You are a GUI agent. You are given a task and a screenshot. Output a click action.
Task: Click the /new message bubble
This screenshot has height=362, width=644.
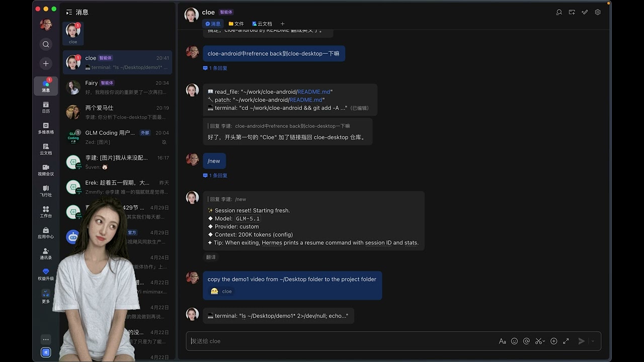214,161
